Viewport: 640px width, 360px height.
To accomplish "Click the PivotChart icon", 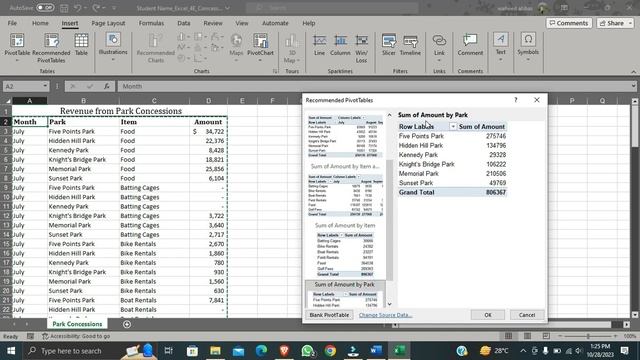I will click(x=260, y=41).
